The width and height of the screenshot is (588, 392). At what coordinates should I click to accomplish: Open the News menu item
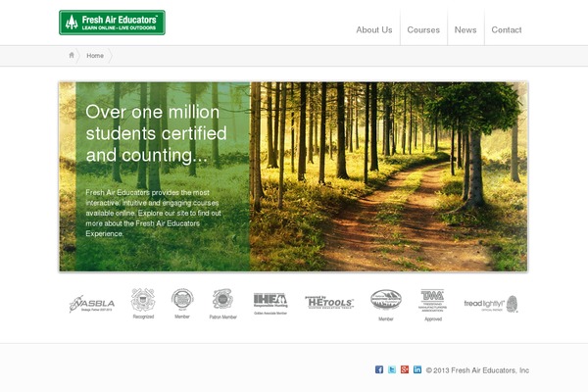(x=465, y=30)
